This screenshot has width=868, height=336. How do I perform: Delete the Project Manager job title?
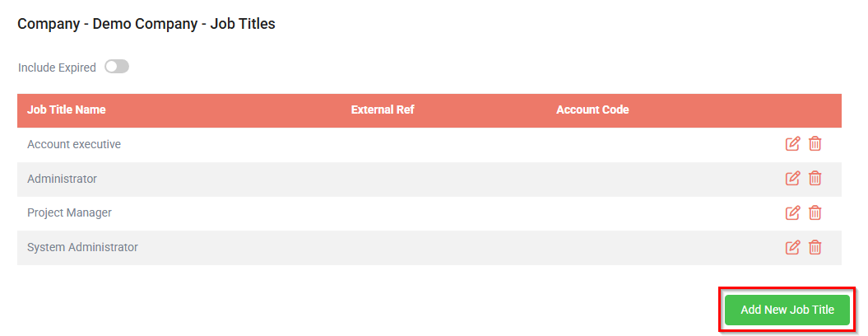point(815,213)
